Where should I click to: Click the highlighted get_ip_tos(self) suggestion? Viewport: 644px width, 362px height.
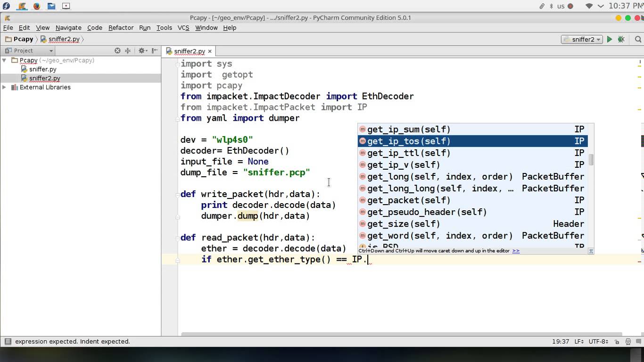point(472,141)
